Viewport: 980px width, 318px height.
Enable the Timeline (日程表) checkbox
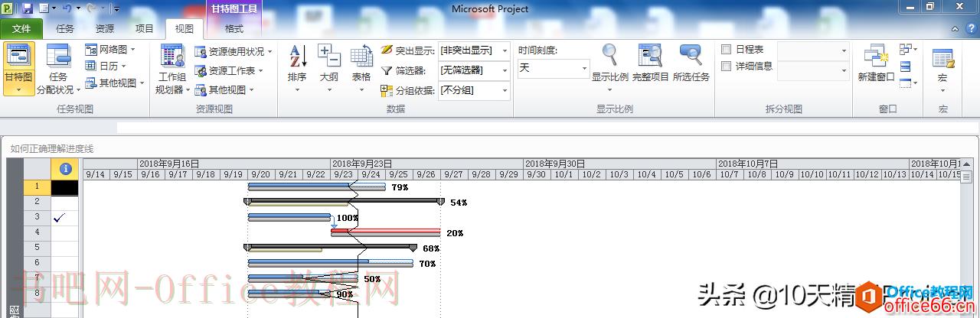click(727, 50)
